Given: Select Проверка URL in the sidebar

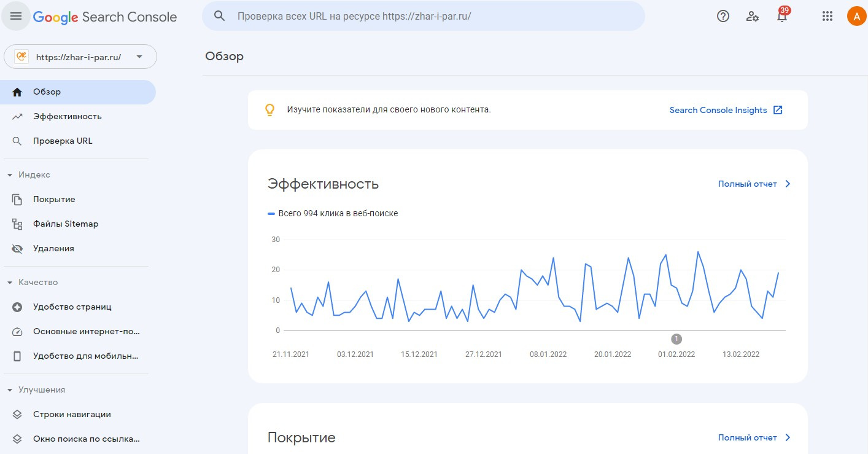Looking at the screenshot, I should [63, 141].
